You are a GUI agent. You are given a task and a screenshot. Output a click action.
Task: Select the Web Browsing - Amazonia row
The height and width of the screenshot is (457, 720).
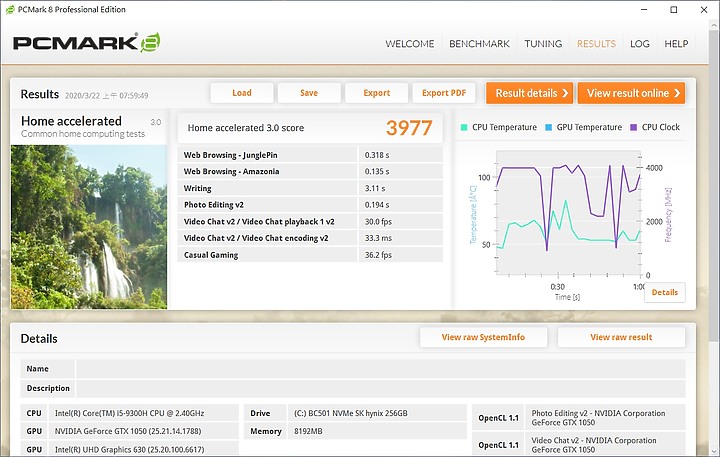pyautogui.click(x=310, y=171)
